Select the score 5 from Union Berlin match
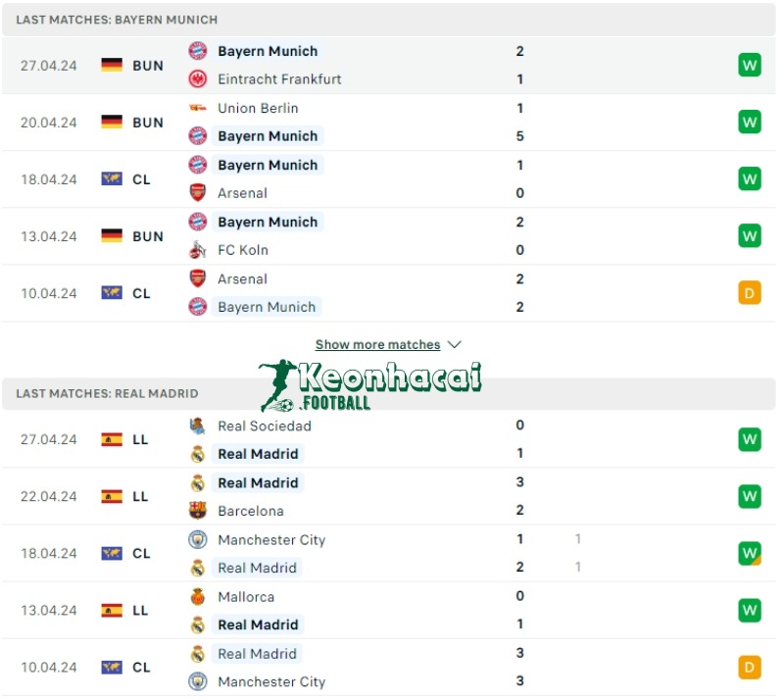Viewport: 784px width, 700px height. tap(519, 136)
